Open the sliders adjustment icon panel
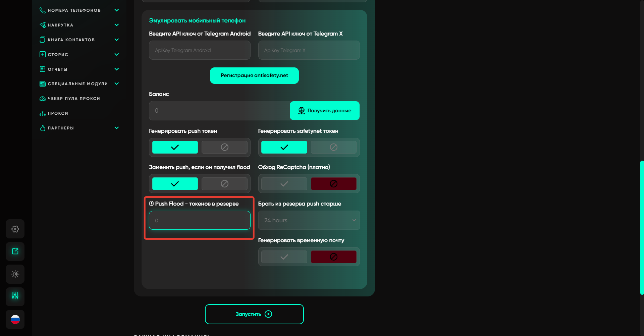The width and height of the screenshot is (644, 336). (x=15, y=296)
